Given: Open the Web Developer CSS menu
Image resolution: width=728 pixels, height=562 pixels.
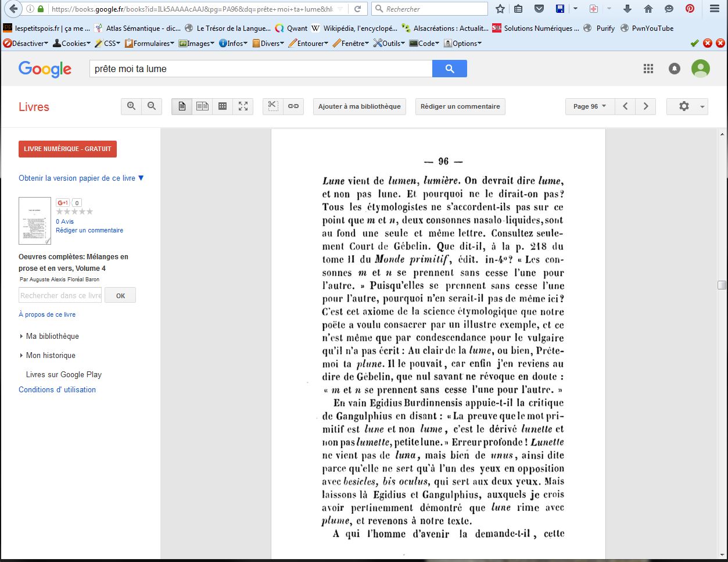Looking at the screenshot, I should 108,44.
